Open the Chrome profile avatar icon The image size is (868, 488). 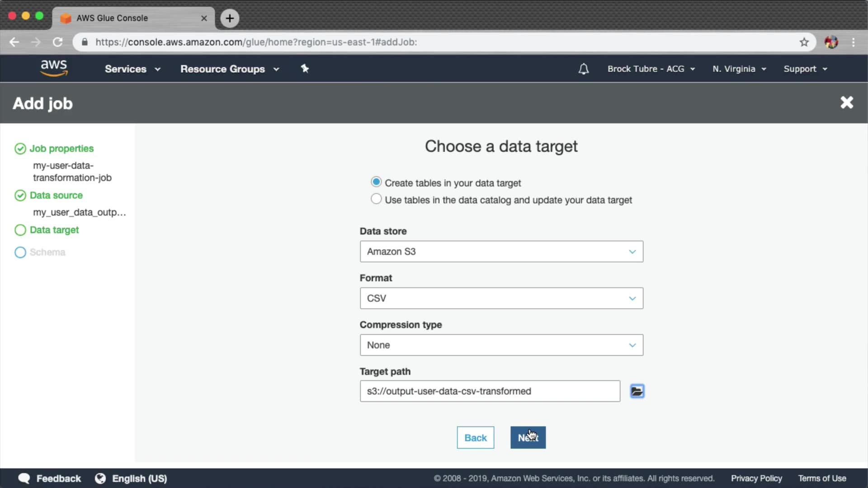point(831,42)
